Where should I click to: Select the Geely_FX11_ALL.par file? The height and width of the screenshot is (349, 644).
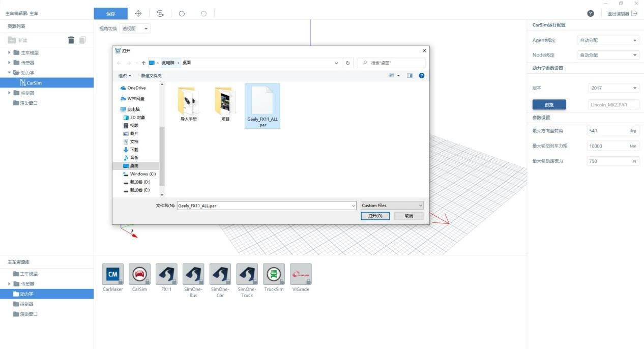coord(262,106)
